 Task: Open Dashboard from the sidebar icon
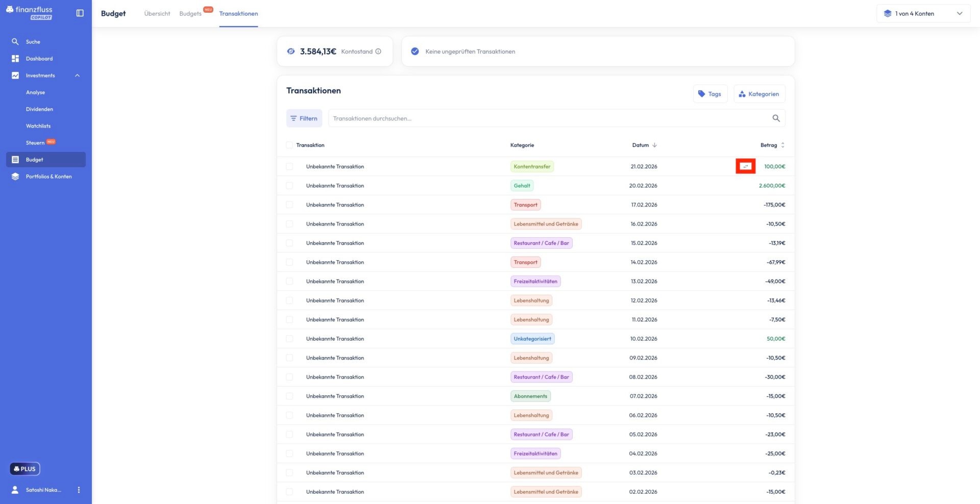tap(15, 59)
